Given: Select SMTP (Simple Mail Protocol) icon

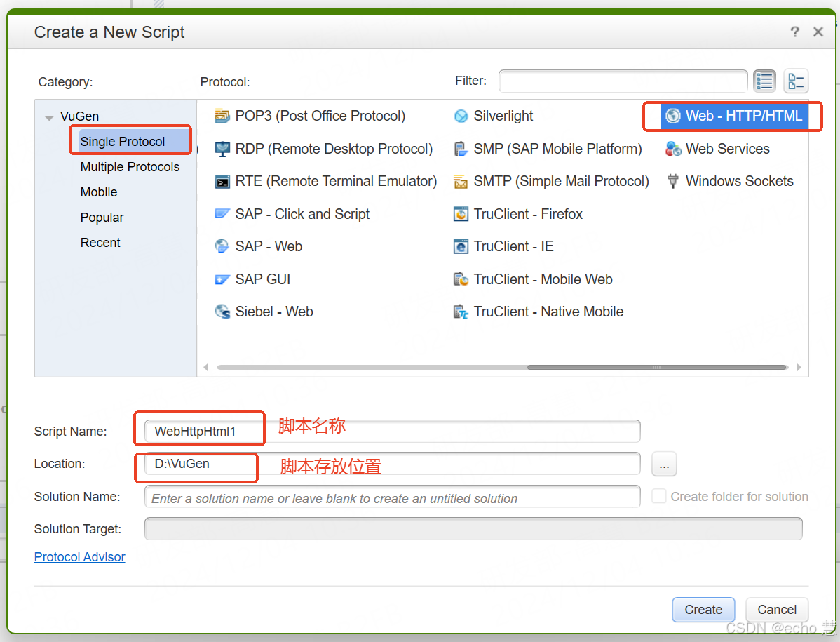Looking at the screenshot, I should coord(461,182).
